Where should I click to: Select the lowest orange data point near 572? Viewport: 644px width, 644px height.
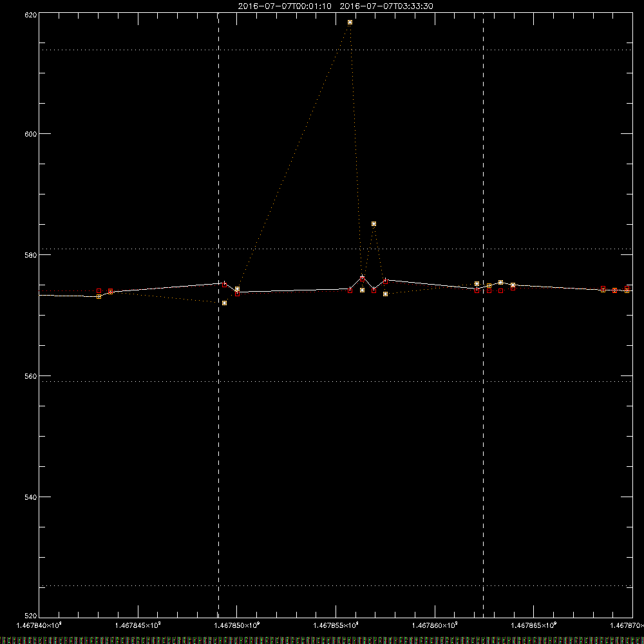[224, 303]
